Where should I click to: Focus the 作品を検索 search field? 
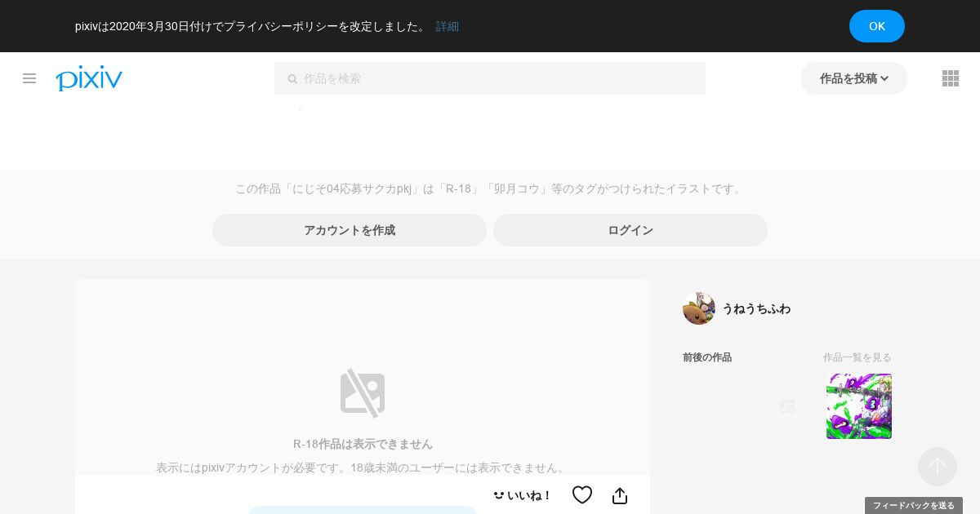tap(490, 78)
